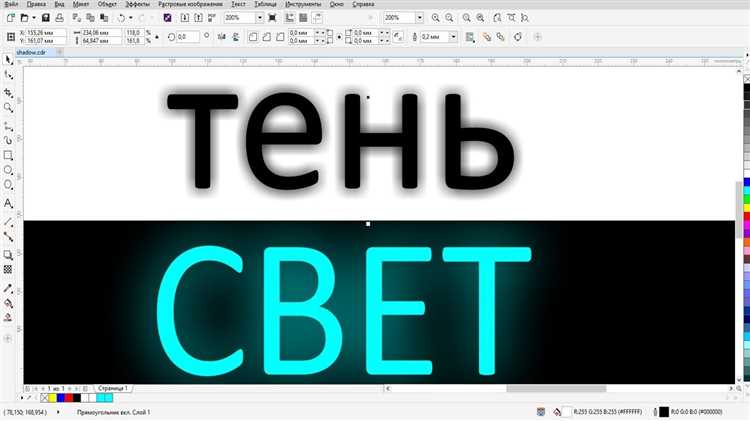The height and width of the screenshot is (421, 750).
Task: Select the Text tool (A)
Action: (8, 203)
